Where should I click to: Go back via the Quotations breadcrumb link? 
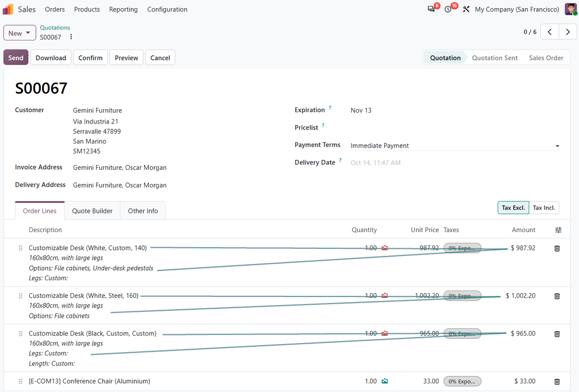click(55, 28)
